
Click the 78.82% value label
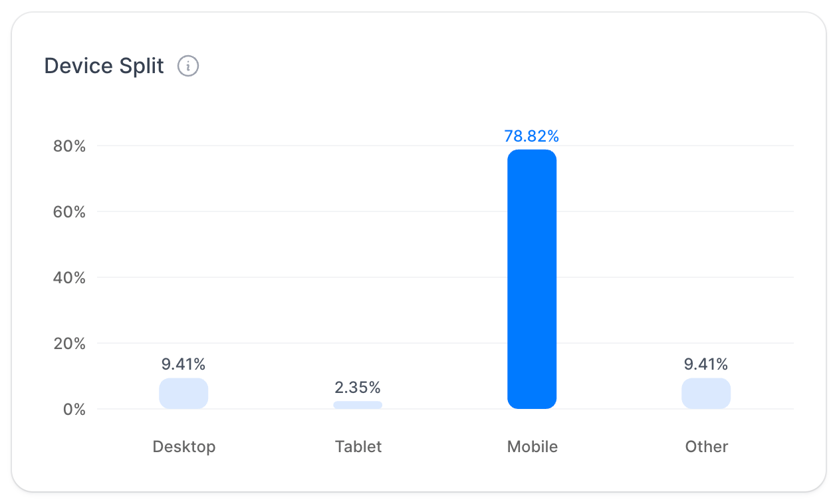point(532,136)
